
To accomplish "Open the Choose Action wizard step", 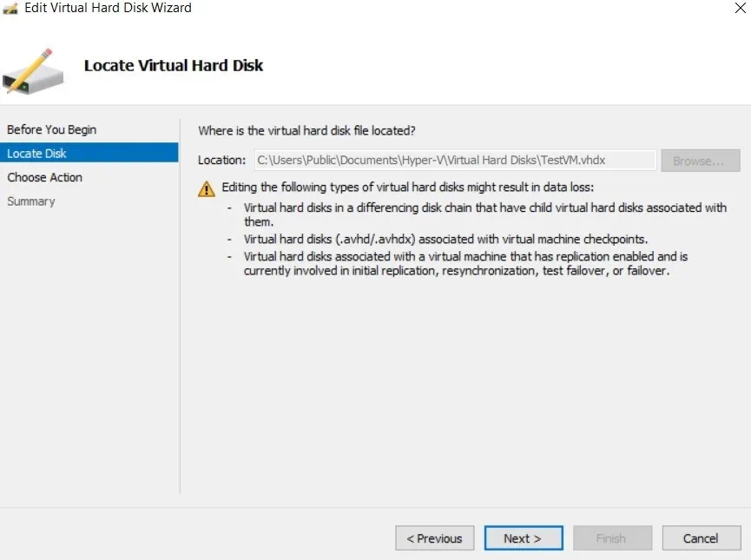I will (45, 177).
